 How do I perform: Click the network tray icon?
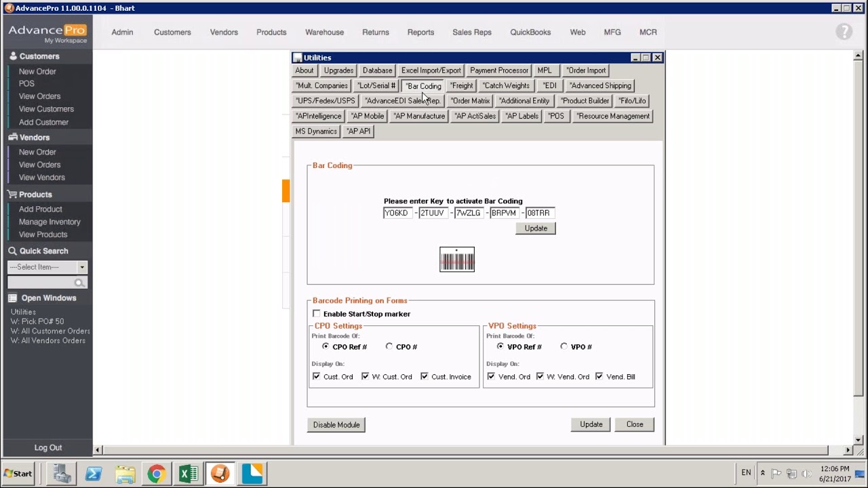click(x=791, y=473)
